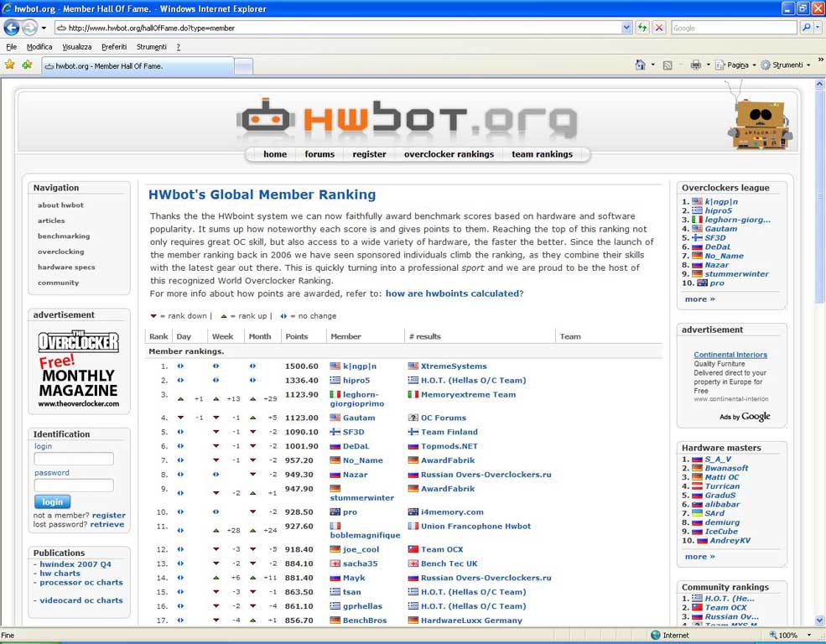This screenshot has height=644, width=826.
Task: Open the videocard oc charts link
Action: click(81, 600)
